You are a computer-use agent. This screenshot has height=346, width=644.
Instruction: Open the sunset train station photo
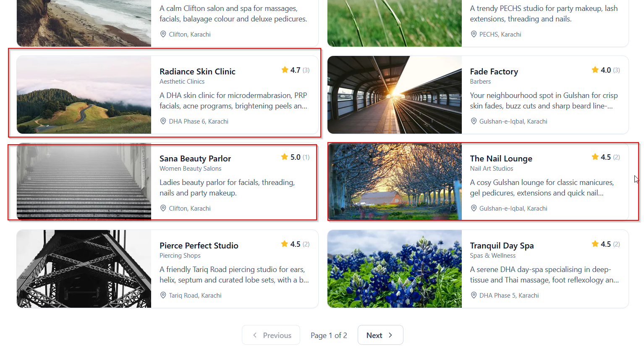[395, 95]
